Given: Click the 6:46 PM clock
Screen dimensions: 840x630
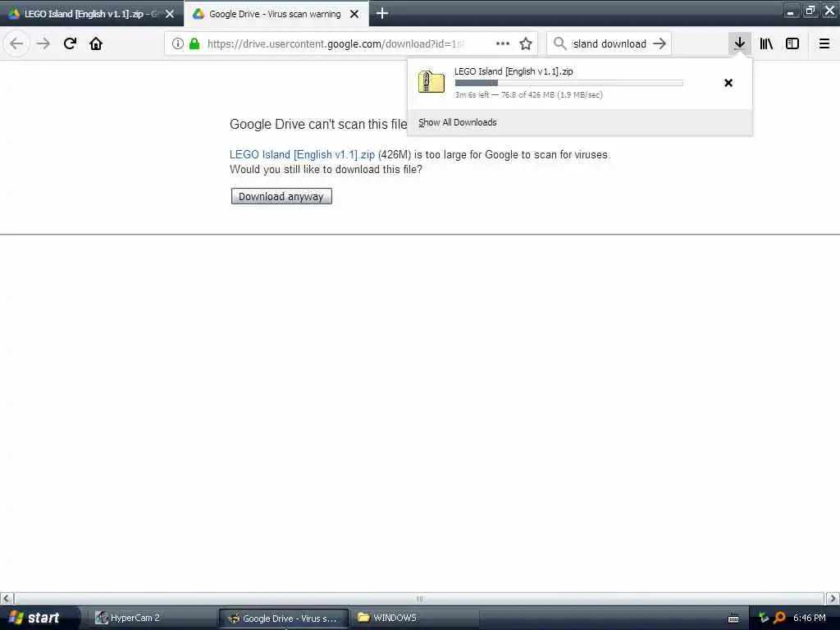Looking at the screenshot, I should (810, 618).
